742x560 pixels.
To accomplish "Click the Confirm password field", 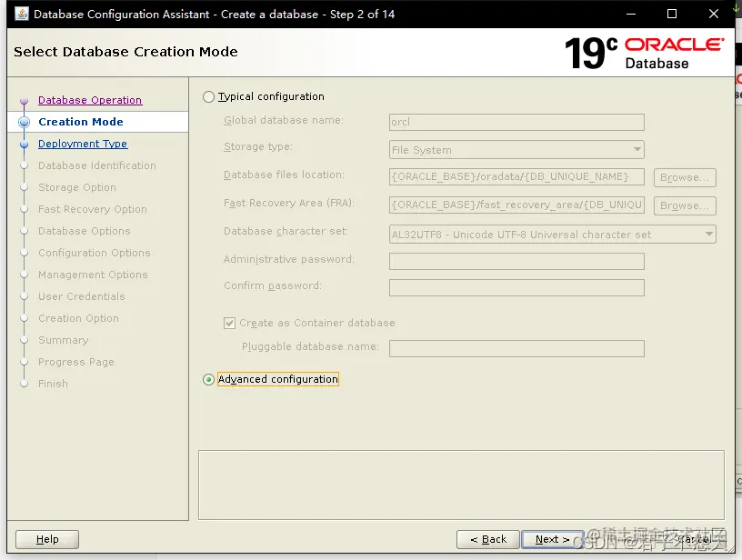I will 516,287.
